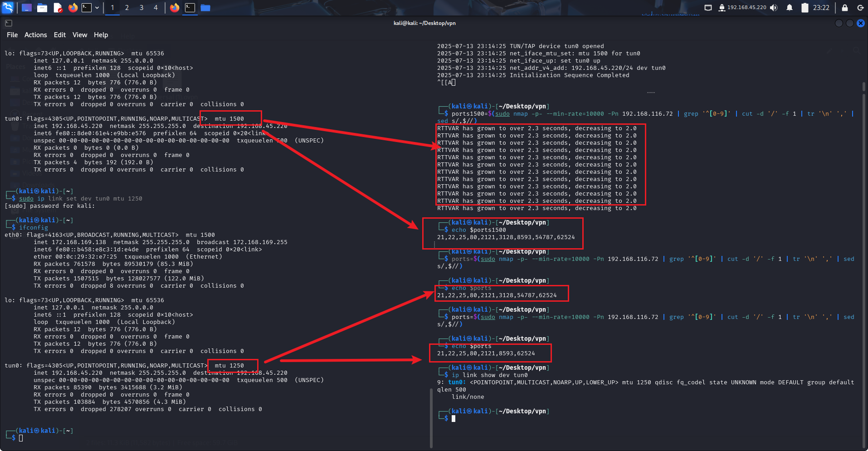Click 'TUN/TAP device tun0 opened' log line
The height and width of the screenshot is (451, 868).
point(521,46)
